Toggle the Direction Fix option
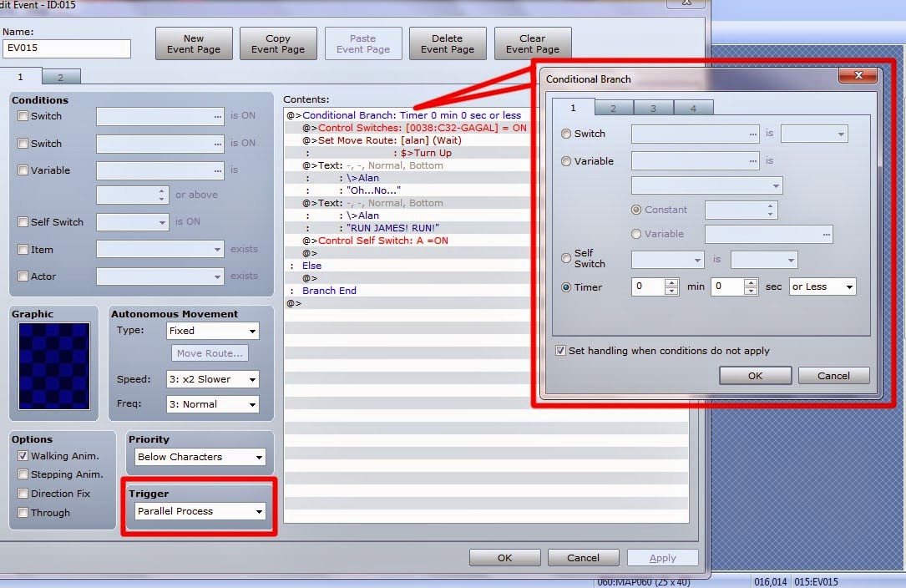The image size is (906, 588). (x=23, y=493)
